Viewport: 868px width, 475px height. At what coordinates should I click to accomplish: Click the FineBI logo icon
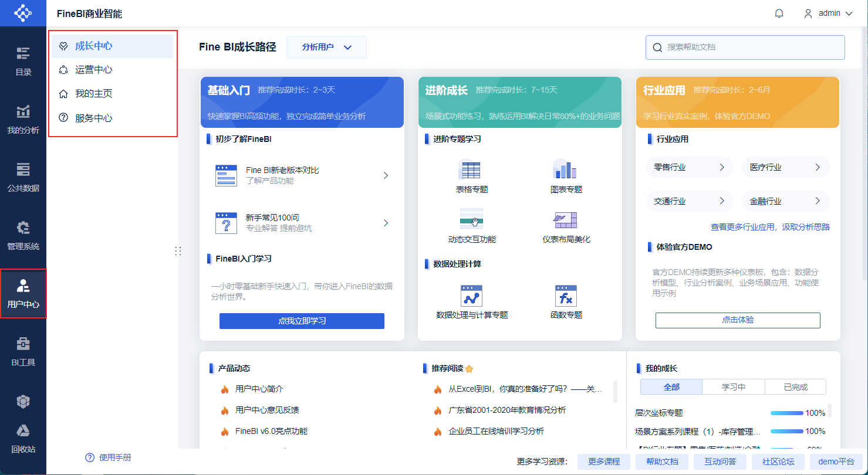(x=23, y=13)
